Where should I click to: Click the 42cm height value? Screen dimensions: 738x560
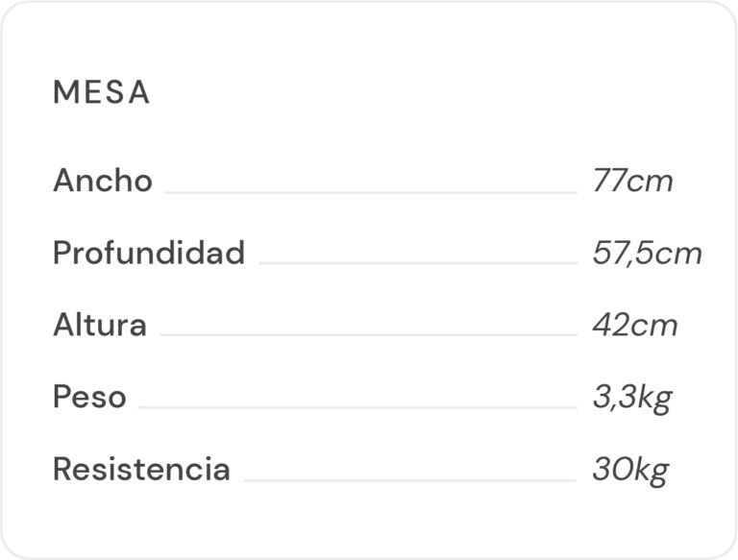coord(634,325)
